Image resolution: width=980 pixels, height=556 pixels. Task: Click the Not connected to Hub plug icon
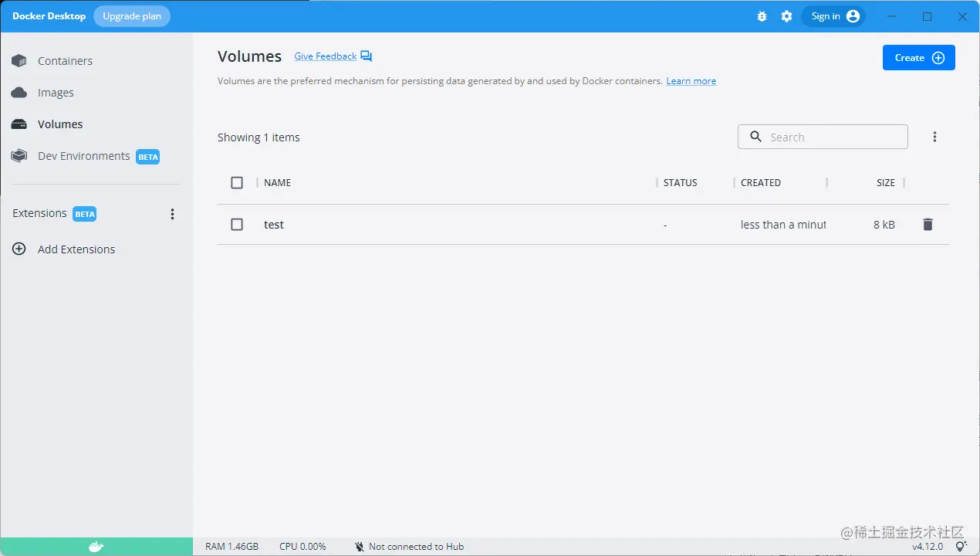(x=360, y=547)
